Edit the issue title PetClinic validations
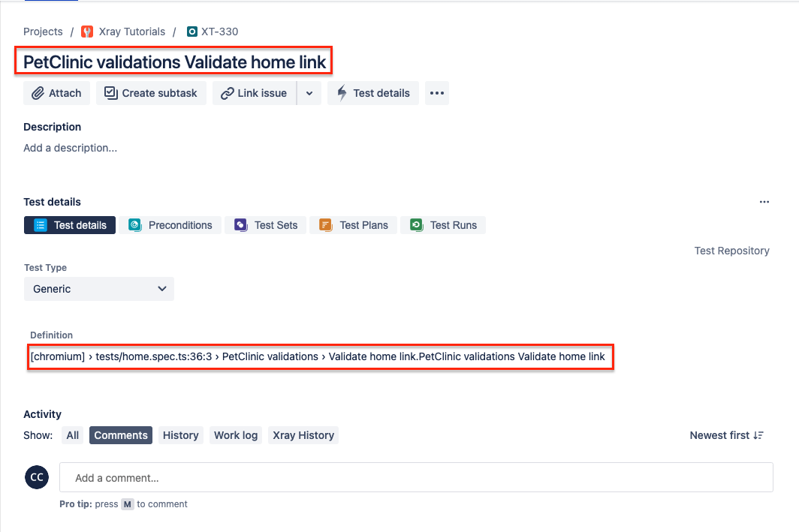Image resolution: width=799 pixels, height=532 pixels. (174, 62)
